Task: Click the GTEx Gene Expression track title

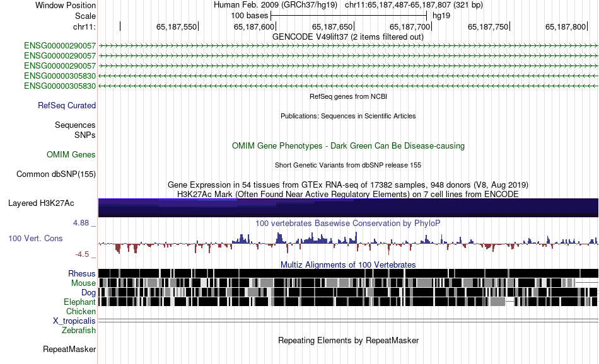Action: point(348,185)
